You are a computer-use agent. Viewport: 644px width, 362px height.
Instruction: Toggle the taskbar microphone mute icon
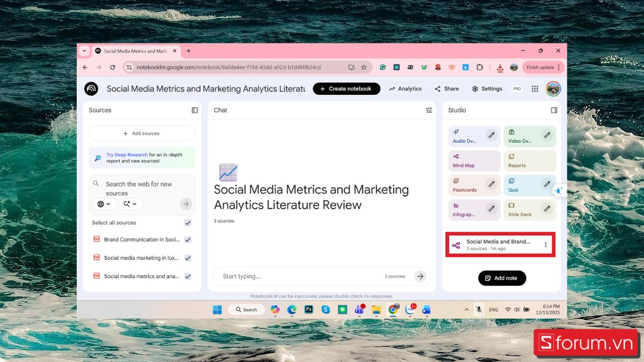click(479, 309)
